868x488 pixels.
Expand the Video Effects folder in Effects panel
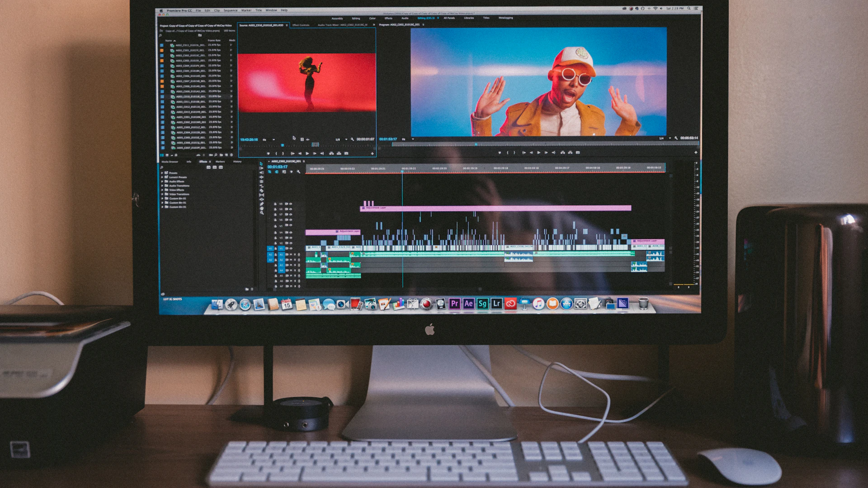click(162, 190)
